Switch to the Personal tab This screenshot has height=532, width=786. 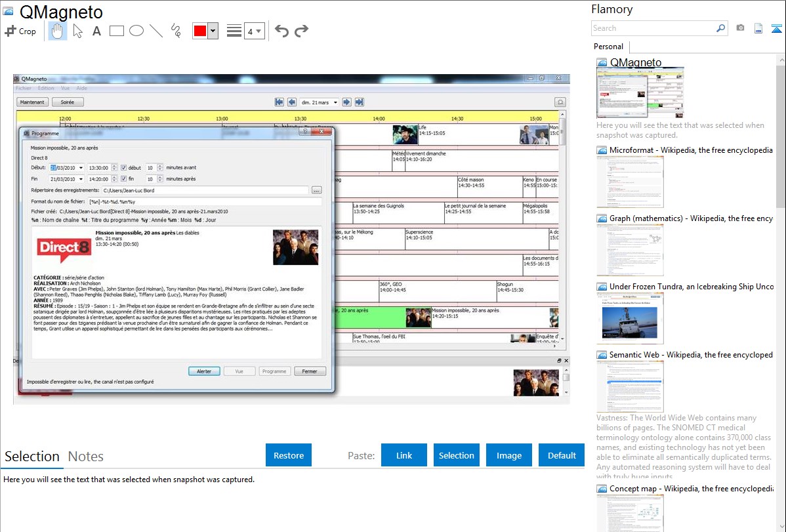(x=609, y=47)
